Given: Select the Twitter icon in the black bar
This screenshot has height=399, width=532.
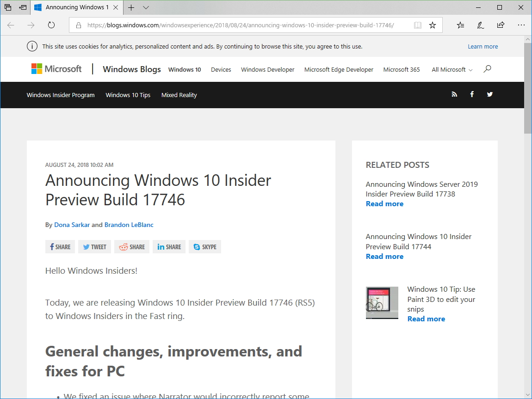Looking at the screenshot, I should pos(489,94).
